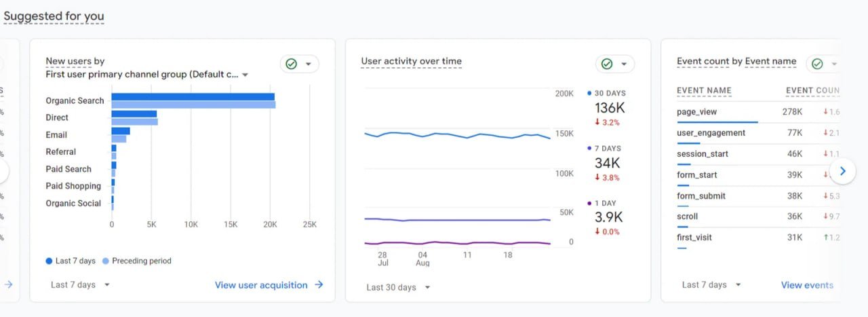This screenshot has height=317, width=868.
Task: Click the Email channel label
Action: pyautogui.click(x=56, y=134)
